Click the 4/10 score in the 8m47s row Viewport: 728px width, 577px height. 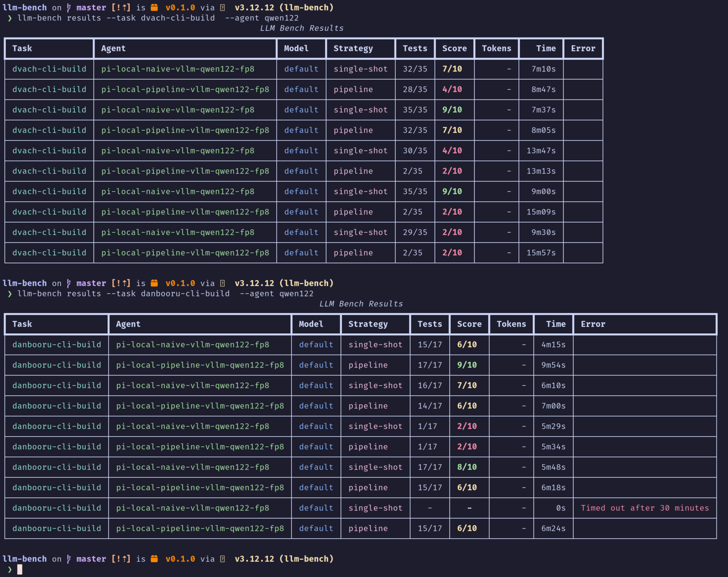(x=452, y=90)
